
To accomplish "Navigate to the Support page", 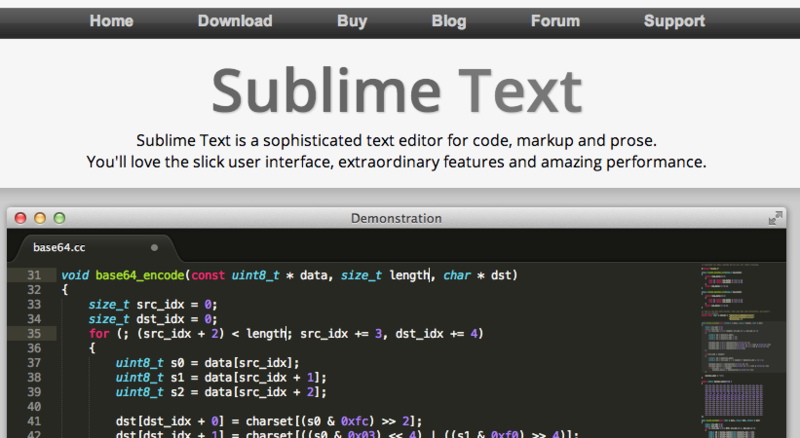I will (x=674, y=21).
